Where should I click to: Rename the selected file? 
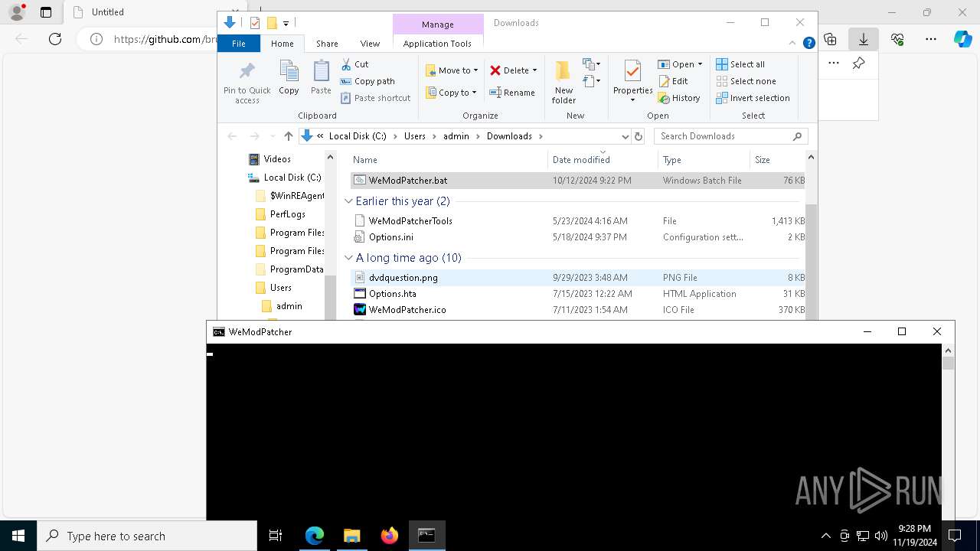click(512, 93)
